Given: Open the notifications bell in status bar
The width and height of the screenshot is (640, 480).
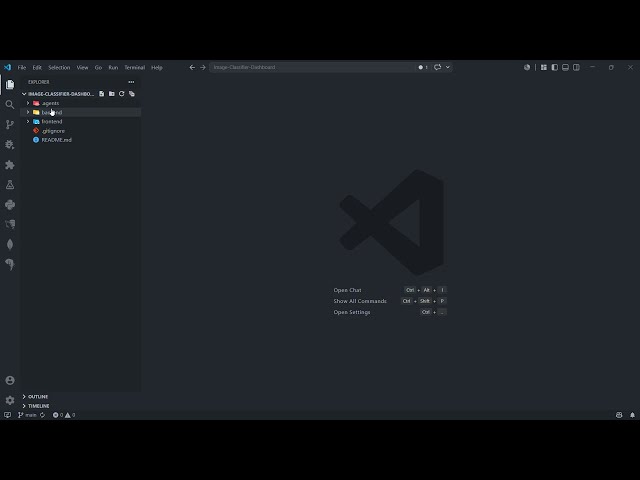Looking at the screenshot, I should 632,415.
